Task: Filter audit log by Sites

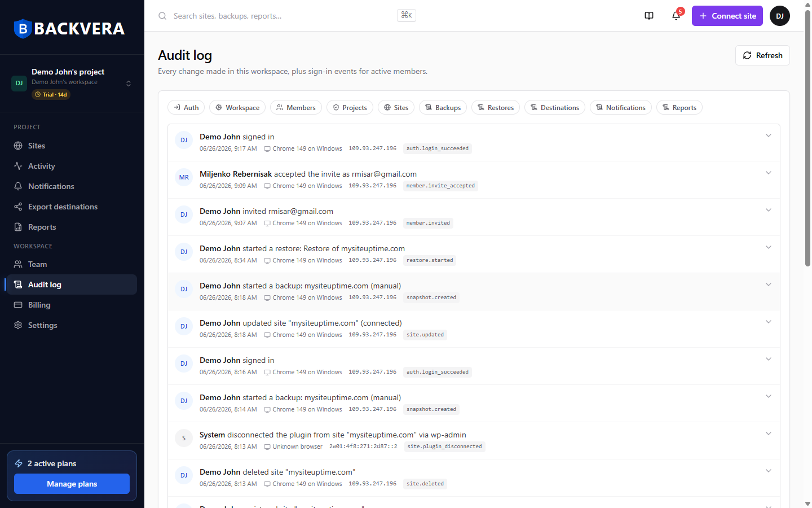Action: [396, 107]
